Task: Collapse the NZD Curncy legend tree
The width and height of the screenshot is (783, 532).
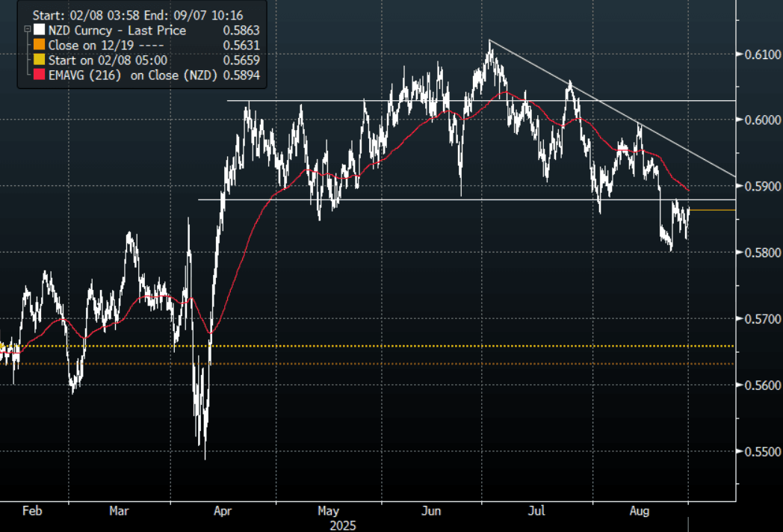Action: tap(28, 31)
